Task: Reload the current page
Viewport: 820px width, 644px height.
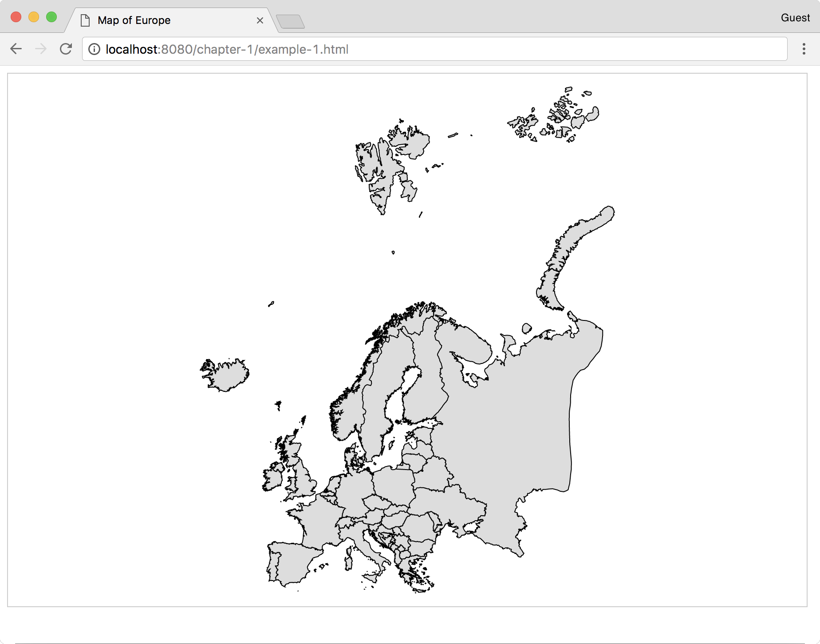Action: (66, 49)
